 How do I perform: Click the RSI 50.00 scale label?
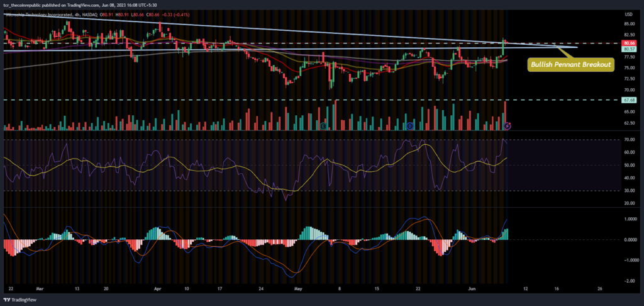[629, 166]
